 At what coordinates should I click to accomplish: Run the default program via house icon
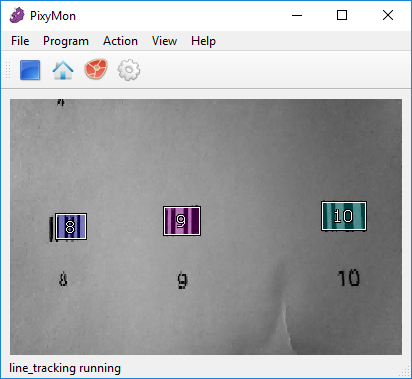click(63, 70)
